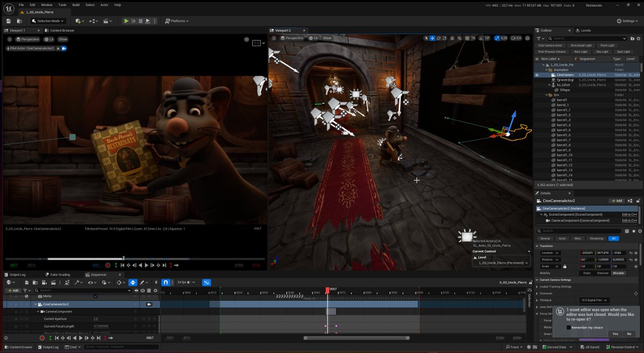
Task: Open the Sequencer world globe menu
Action: tap(10, 282)
